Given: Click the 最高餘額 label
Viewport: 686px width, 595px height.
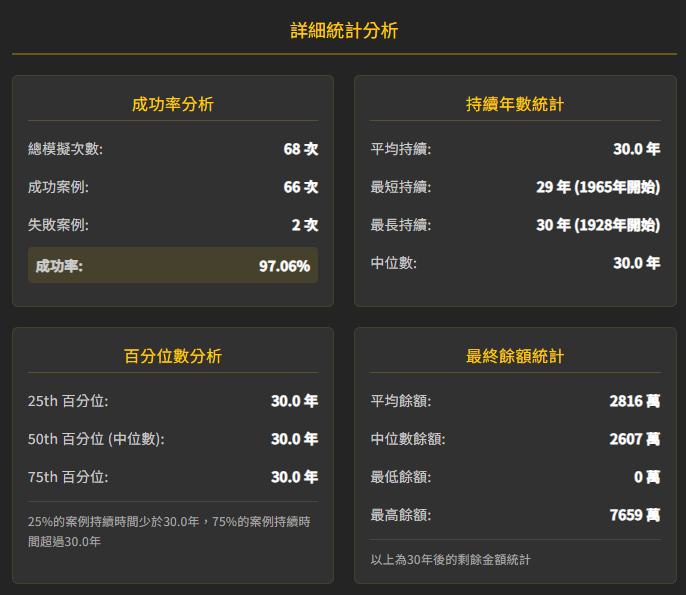Looking at the screenshot, I should coord(401,515).
